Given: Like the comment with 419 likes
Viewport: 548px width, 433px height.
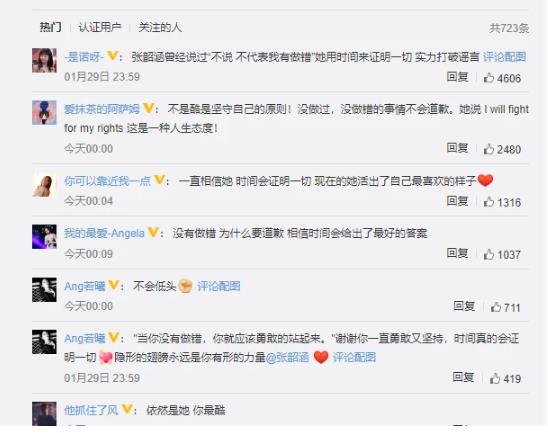Looking at the screenshot, I should [x=495, y=378].
